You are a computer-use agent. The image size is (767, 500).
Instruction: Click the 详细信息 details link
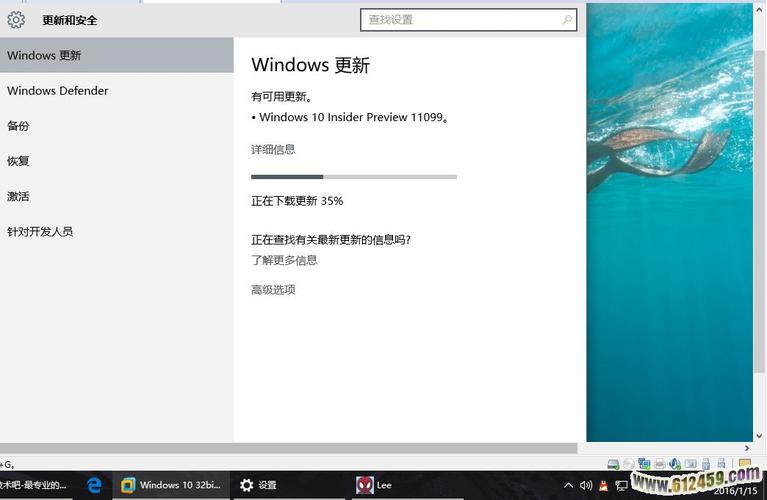[x=273, y=149]
